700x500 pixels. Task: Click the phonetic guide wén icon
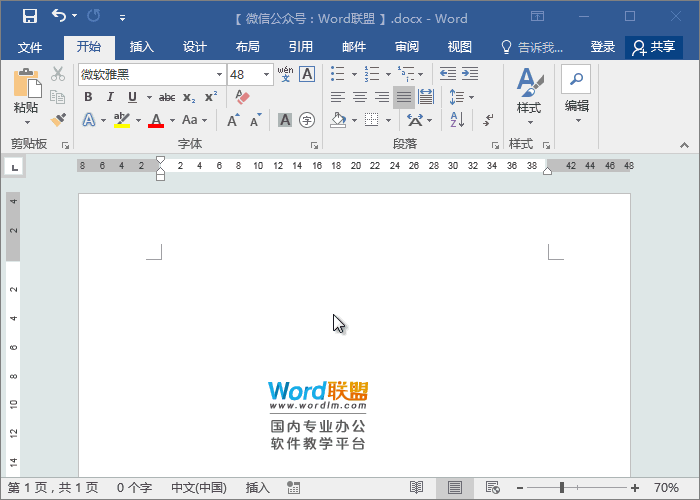285,74
